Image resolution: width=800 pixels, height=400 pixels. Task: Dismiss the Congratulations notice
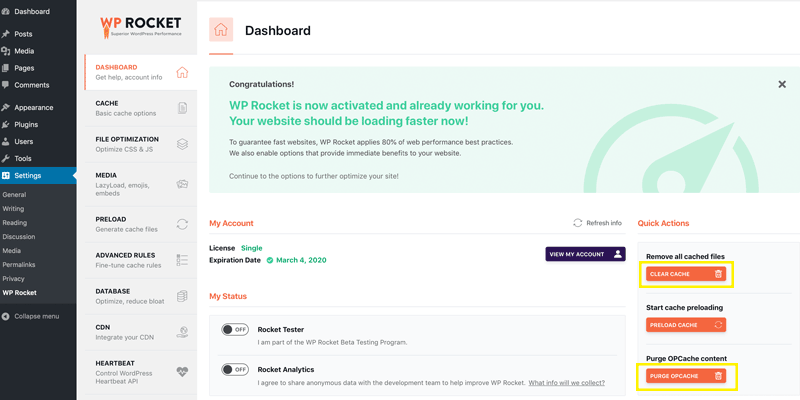782,84
